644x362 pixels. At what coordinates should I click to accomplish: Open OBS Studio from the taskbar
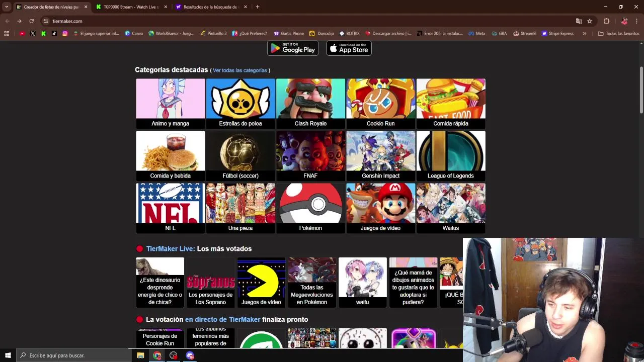174,355
